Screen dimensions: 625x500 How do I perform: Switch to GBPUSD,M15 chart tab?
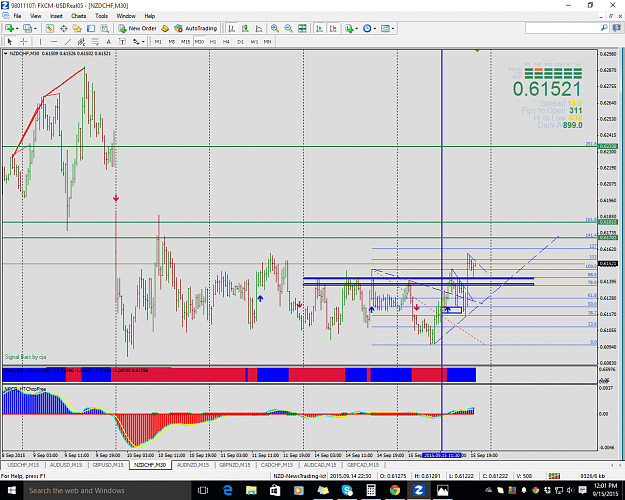pos(108,465)
